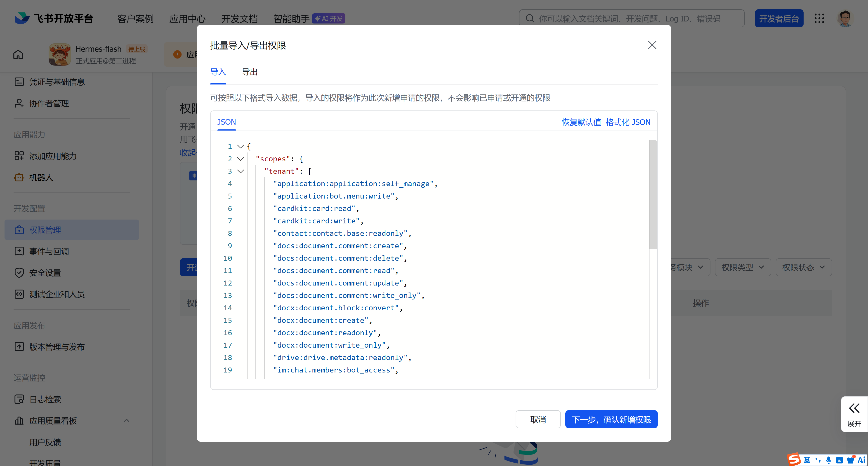Screen dimensions: 868x466
Task: Click 下一步，确认新增权限 button
Action: pyautogui.click(x=611, y=419)
